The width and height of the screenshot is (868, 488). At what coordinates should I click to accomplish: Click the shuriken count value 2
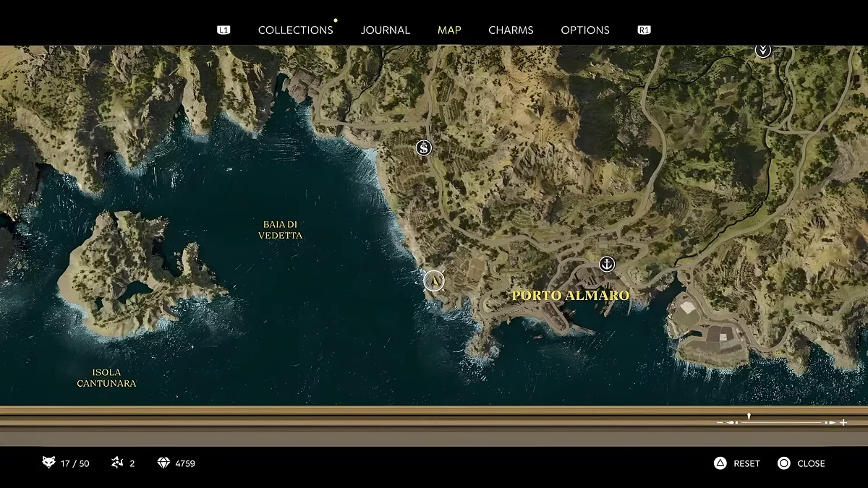[132, 463]
